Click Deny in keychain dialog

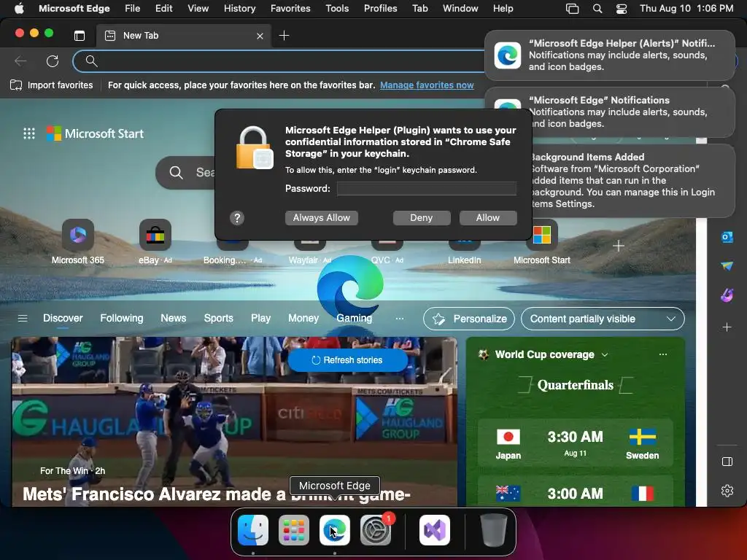pos(422,217)
